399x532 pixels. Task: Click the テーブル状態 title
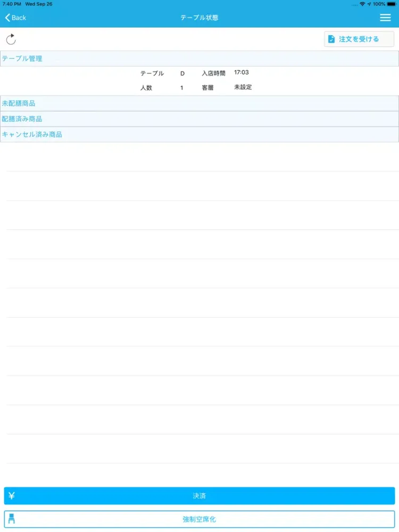[199, 18]
